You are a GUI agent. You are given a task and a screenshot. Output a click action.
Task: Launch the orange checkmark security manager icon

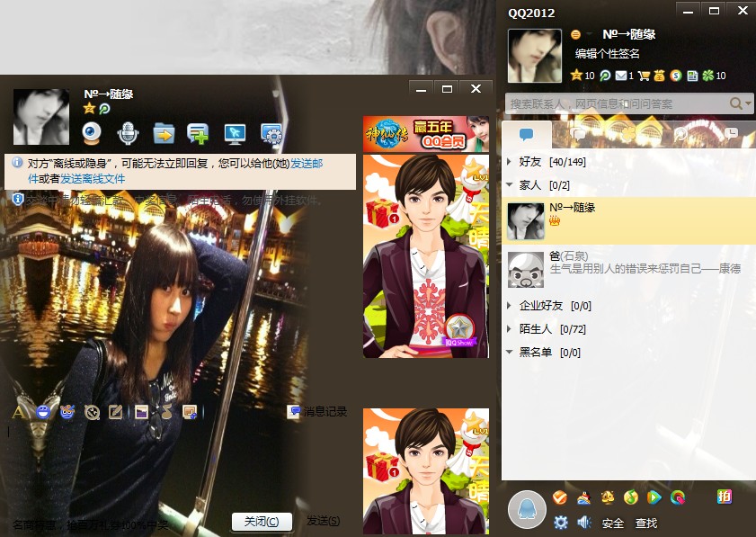(x=559, y=497)
